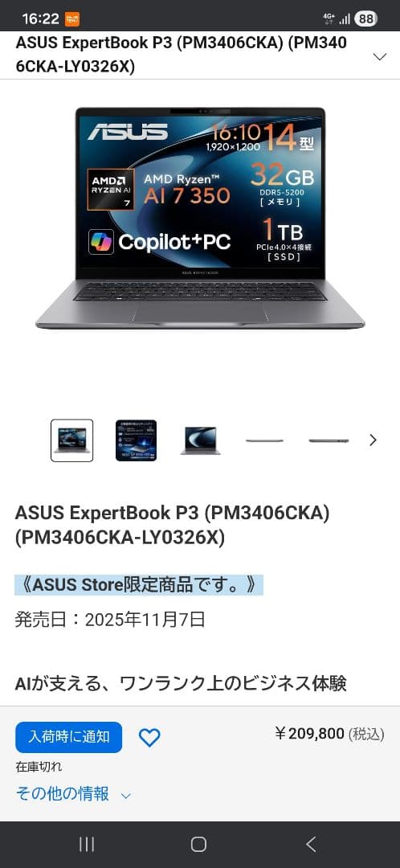The width and height of the screenshot is (400, 868).
Task: Tap 入荷時に通知 restock notification button
Action: [x=68, y=737]
